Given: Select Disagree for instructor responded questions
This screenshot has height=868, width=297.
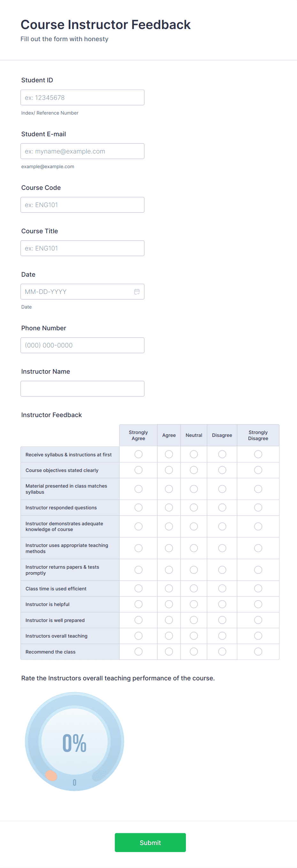Looking at the screenshot, I should pyautogui.click(x=222, y=507).
